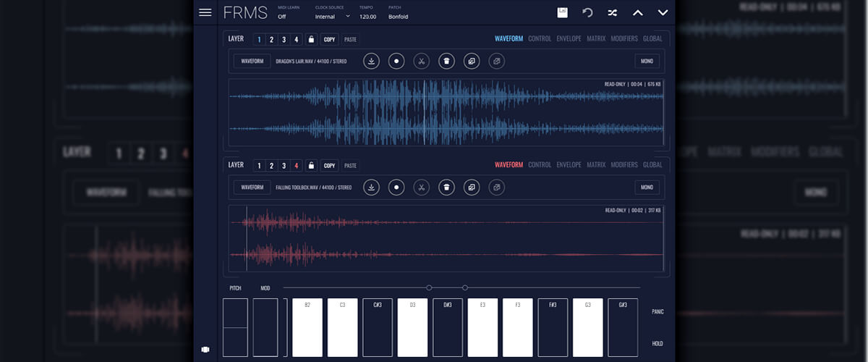Image resolution: width=868 pixels, height=362 pixels.
Task: Click Mono button for Dragon's Lair waveform
Action: tap(647, 61)
